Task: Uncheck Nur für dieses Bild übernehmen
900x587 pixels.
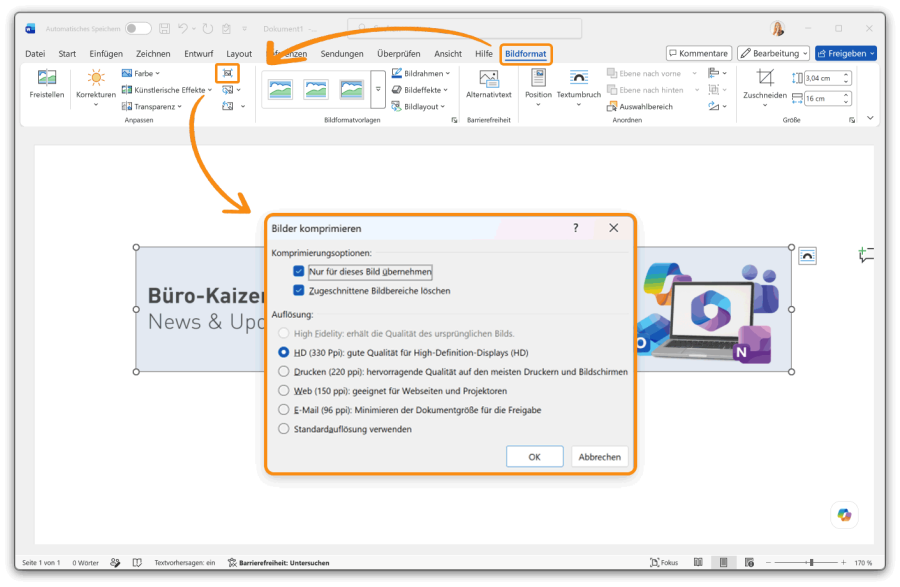Action: (298, 271)
